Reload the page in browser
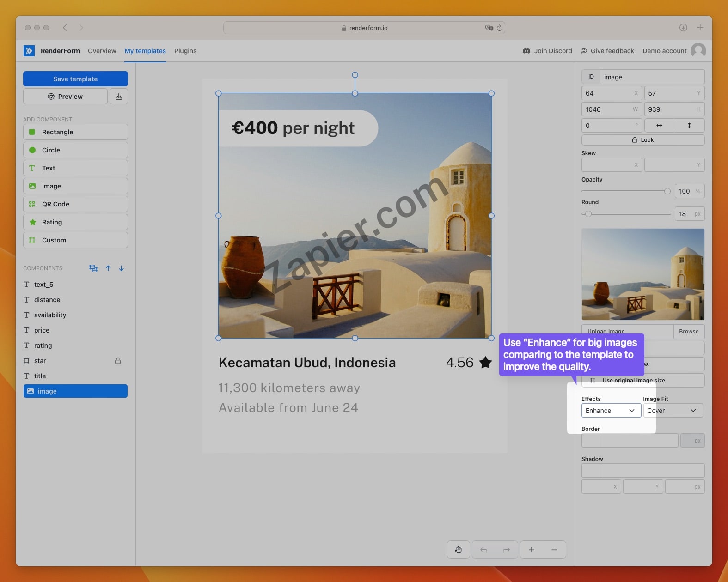Screen dimensions: 728x582 pos(499,28)
